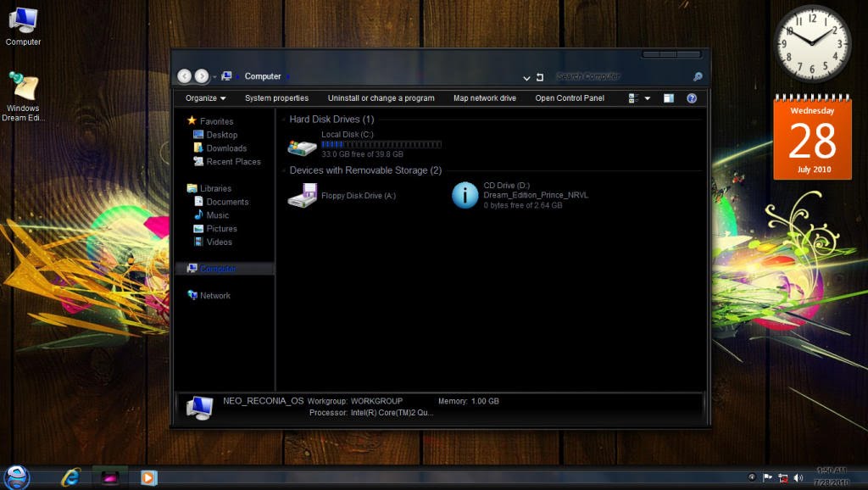Click the Local Disk C: free space bar
The width and height of the screenshot is (868, 490).
click(x=381, y=144)
